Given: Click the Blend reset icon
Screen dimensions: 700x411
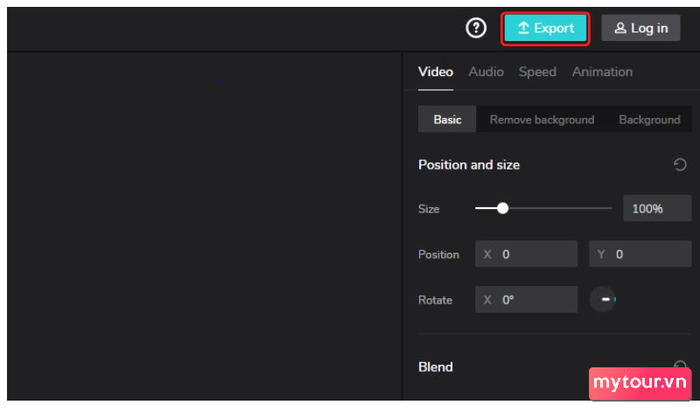Looking at the screenshot, I should coord(680,364).
